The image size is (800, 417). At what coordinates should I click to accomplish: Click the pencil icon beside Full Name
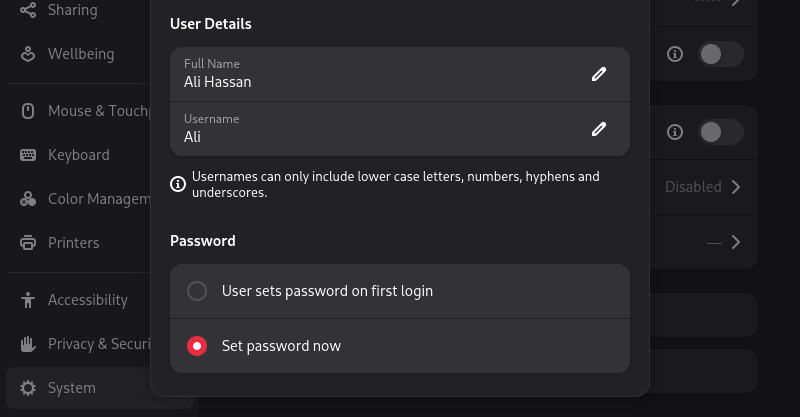coord(599,74)
